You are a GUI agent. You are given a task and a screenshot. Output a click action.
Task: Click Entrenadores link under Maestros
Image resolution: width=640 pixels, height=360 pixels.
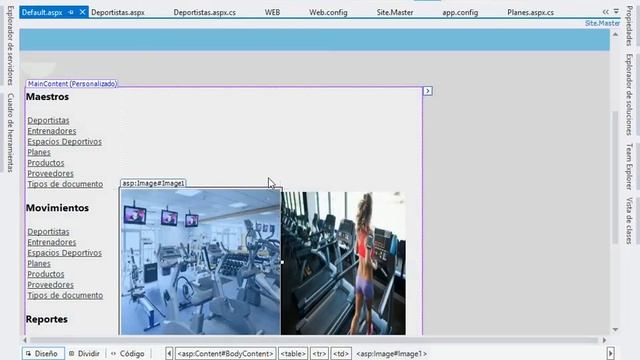[x=51, y=131]
